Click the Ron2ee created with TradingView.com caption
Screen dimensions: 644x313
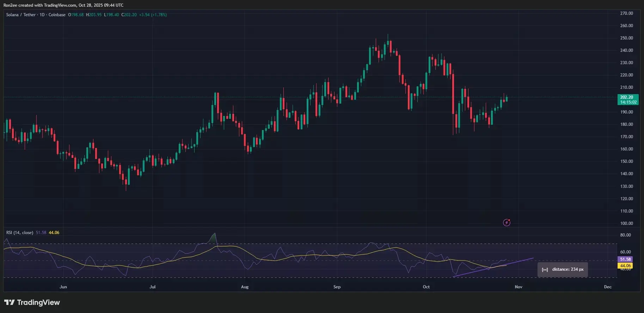(x=63, y=5)
